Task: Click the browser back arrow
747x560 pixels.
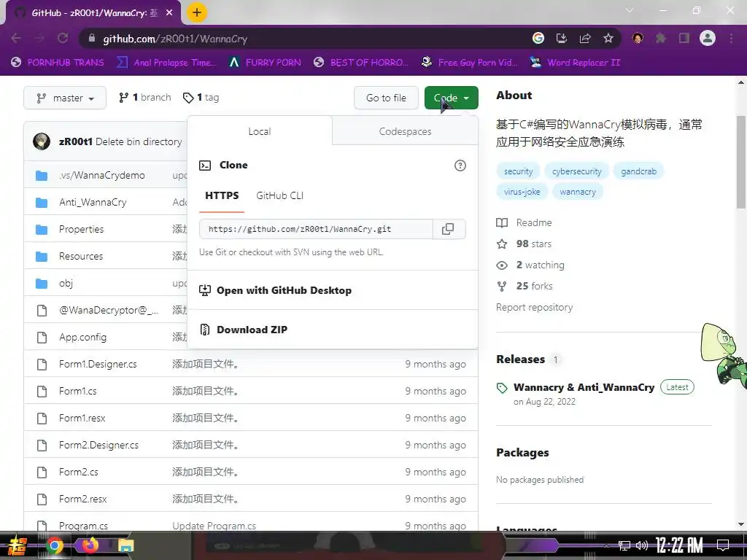Action: 16,39
